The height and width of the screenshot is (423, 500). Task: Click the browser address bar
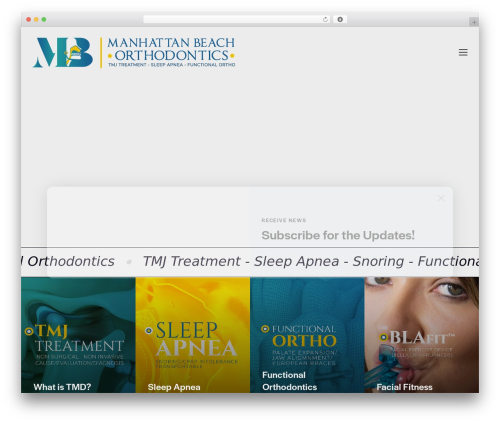(236, 20)
